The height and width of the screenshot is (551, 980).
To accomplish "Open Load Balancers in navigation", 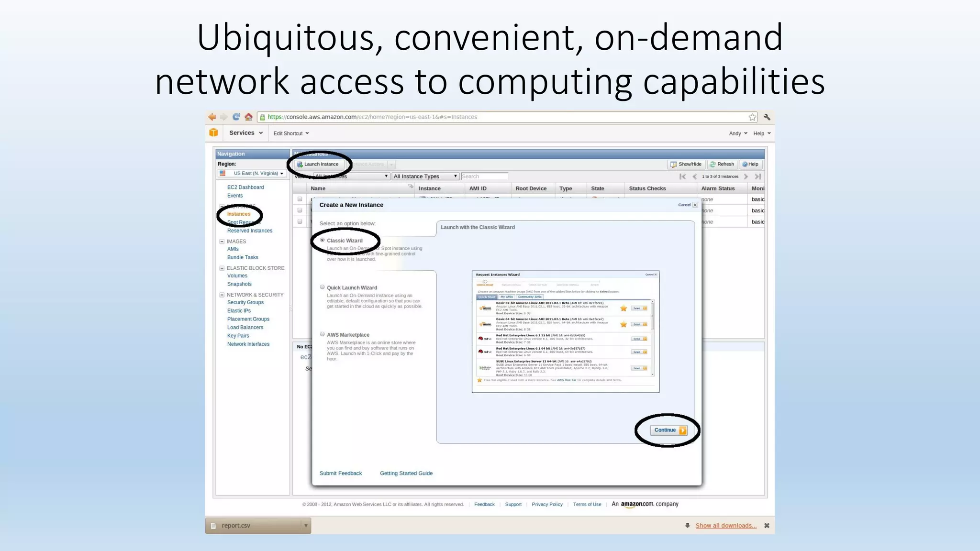I will tap(245, 328).
